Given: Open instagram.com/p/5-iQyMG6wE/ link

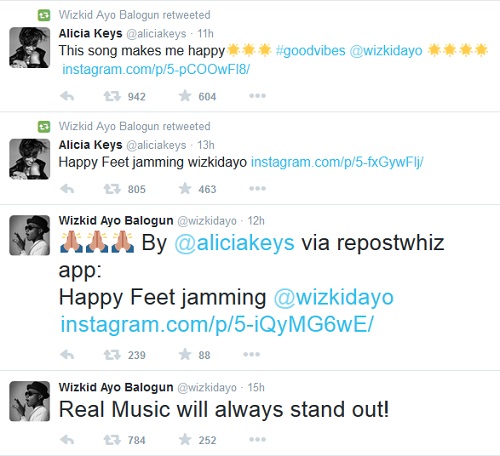Looking at the screenshot, I should (x=217, y=324).
